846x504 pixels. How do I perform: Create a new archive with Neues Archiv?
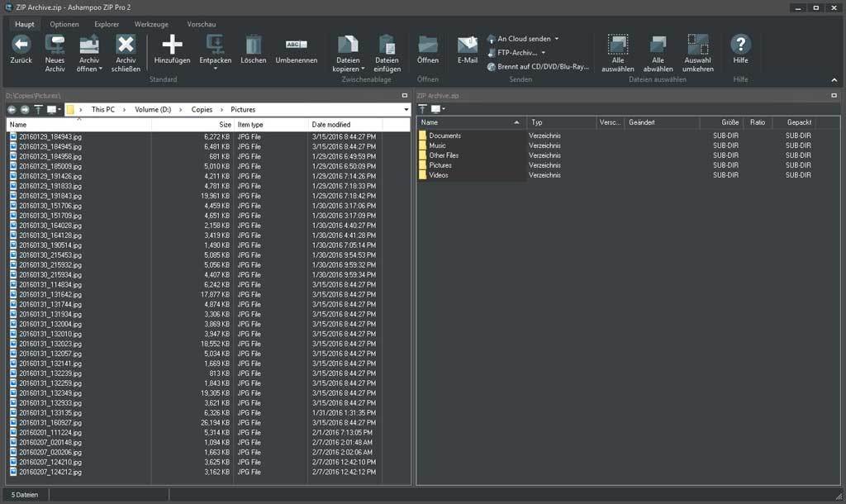(55, 54)
